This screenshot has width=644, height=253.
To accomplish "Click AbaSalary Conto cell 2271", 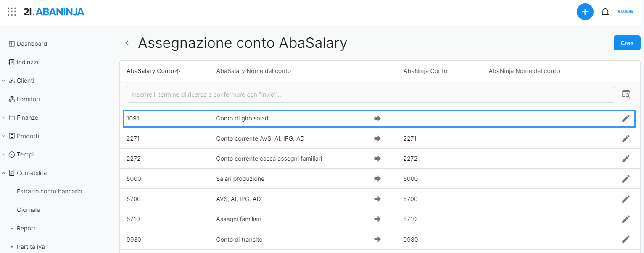I will pos(133,138).
